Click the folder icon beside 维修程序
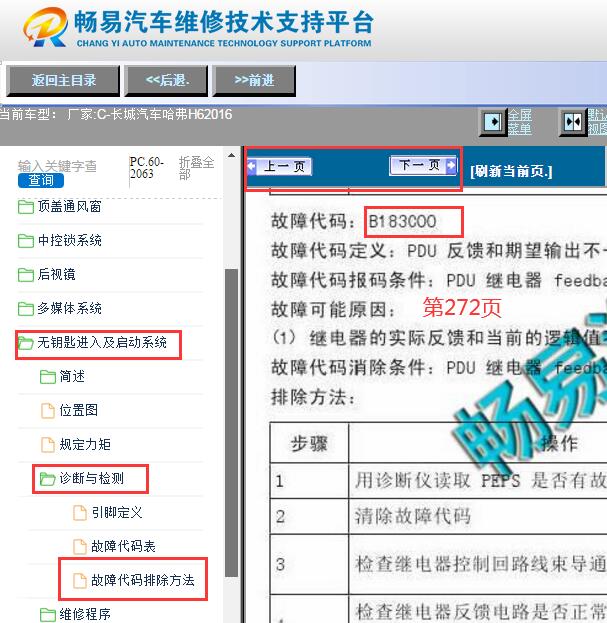The image size is (607, 623). (48, 615)
